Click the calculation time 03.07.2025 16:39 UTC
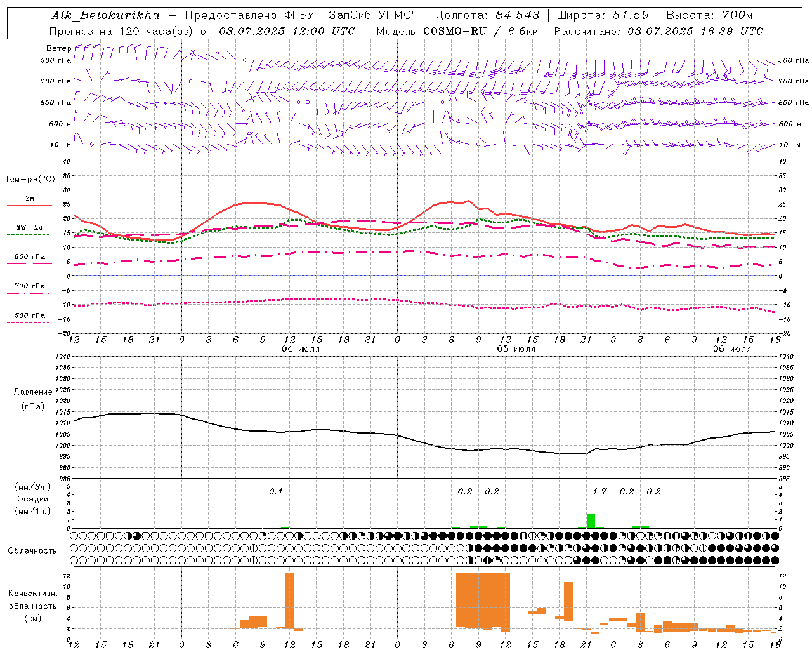The image size is (812, 650). [x=695, y=31]
